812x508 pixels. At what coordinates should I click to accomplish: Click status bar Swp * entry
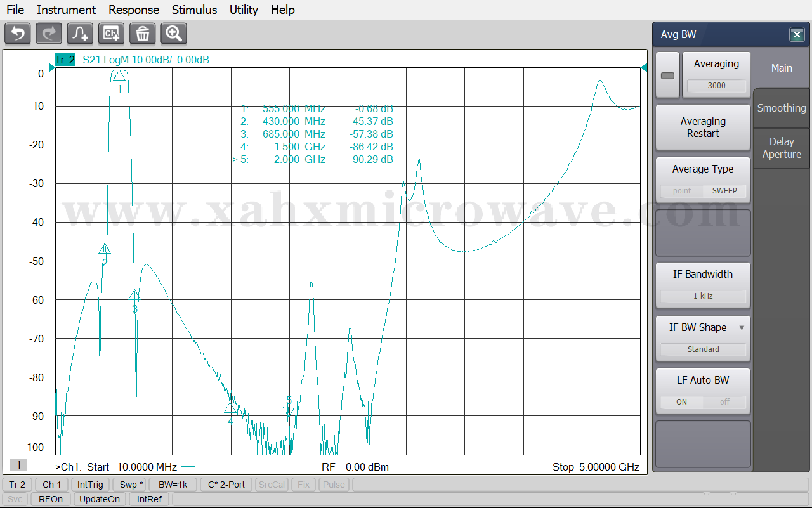[131, 485]
